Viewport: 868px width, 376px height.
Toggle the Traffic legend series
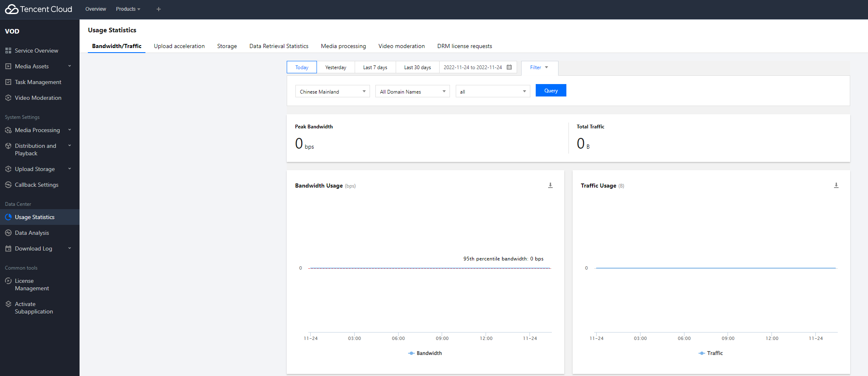(711, 353)
